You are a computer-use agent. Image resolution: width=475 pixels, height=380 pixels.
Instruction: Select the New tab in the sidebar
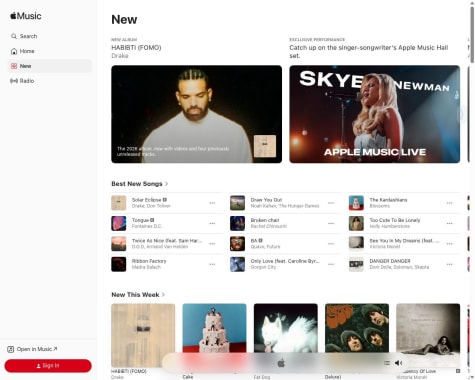coord(49,66)
